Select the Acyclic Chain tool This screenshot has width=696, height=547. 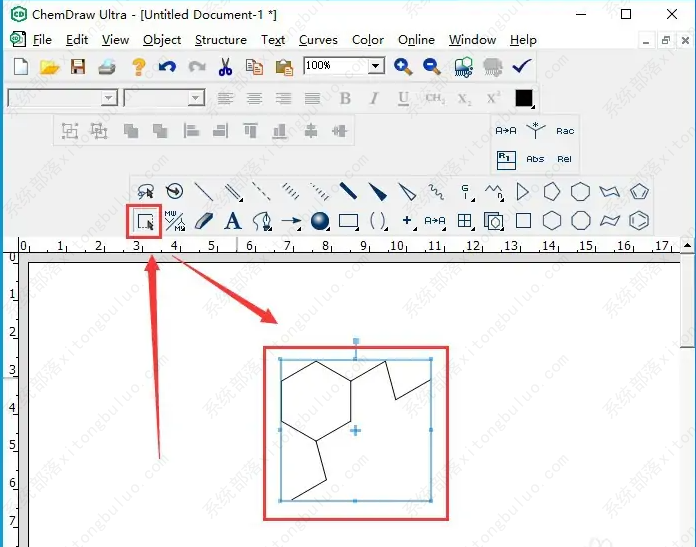click(494, 192)
